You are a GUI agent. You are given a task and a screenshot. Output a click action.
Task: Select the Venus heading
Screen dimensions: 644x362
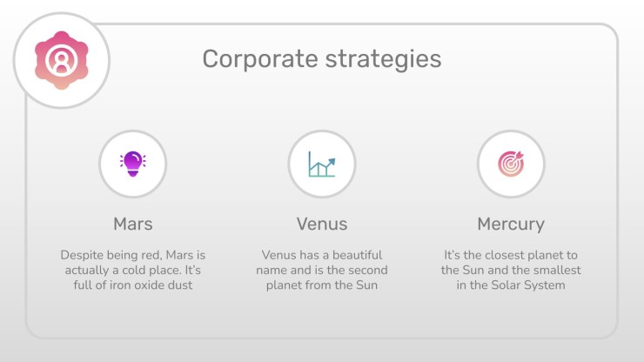pyautogui.click(x=322, y=224)
